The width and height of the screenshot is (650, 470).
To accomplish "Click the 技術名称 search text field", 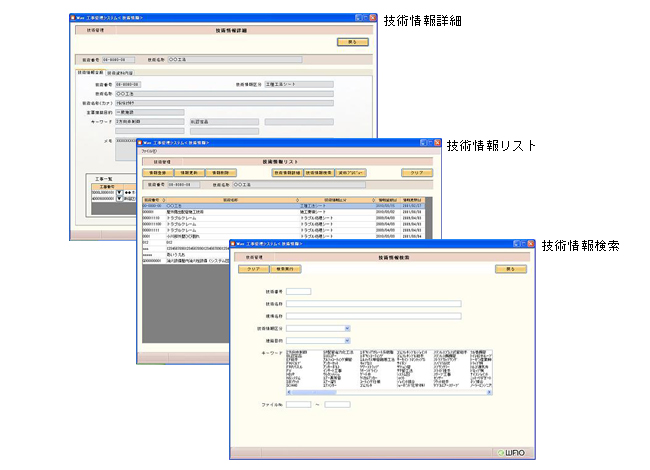I will click(x=373, y=303).
